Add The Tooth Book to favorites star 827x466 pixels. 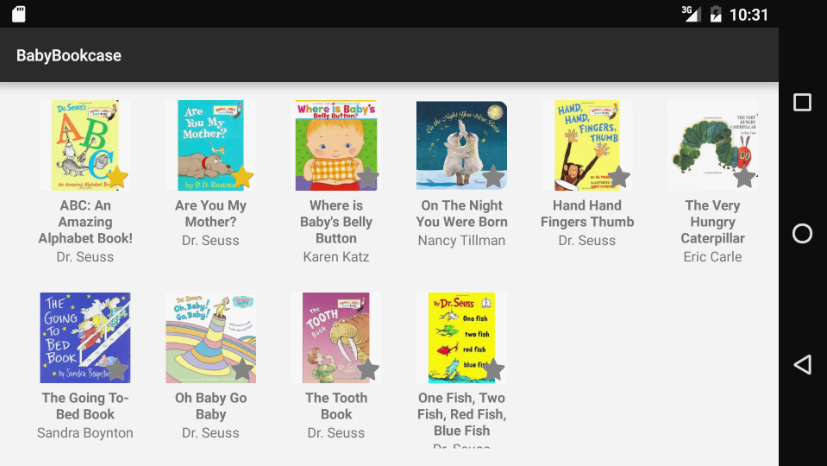pos(368,370)
